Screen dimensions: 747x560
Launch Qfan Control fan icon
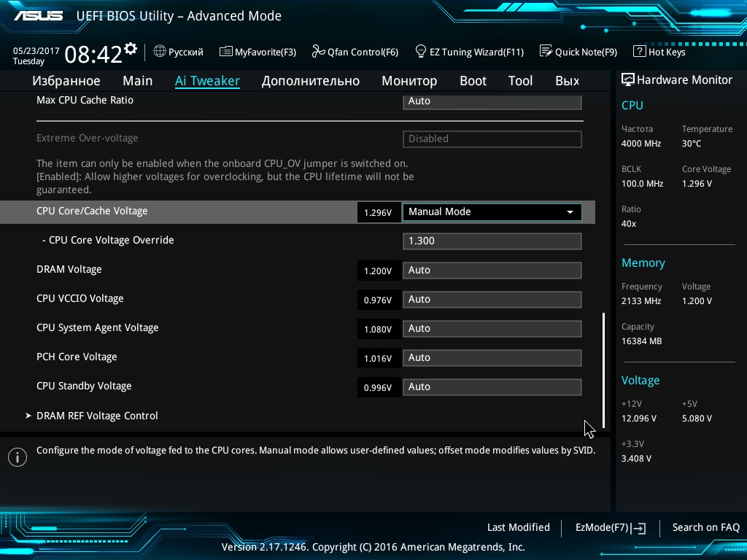(318, 51)
